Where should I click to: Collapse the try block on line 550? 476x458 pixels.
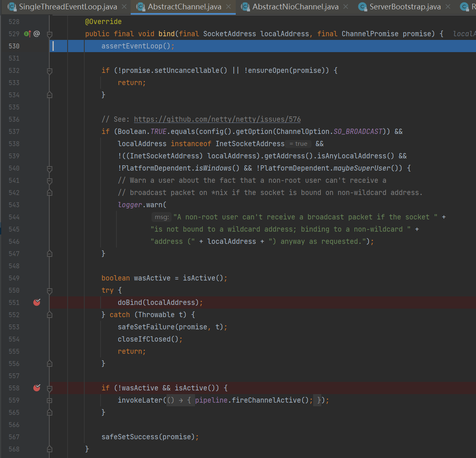coord(50,291)
